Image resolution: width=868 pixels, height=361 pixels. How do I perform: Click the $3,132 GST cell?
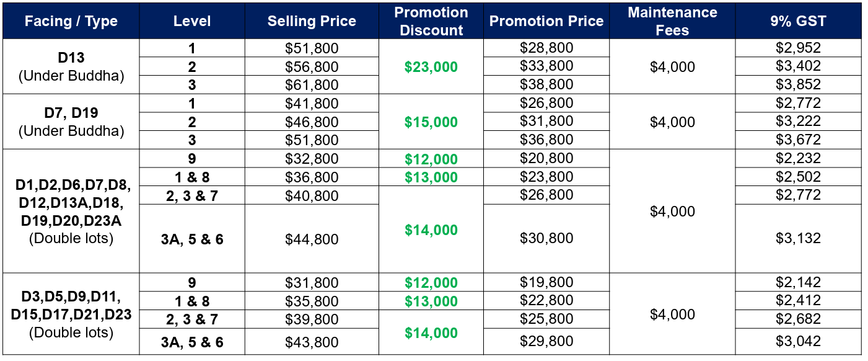(x=799, y=239)
